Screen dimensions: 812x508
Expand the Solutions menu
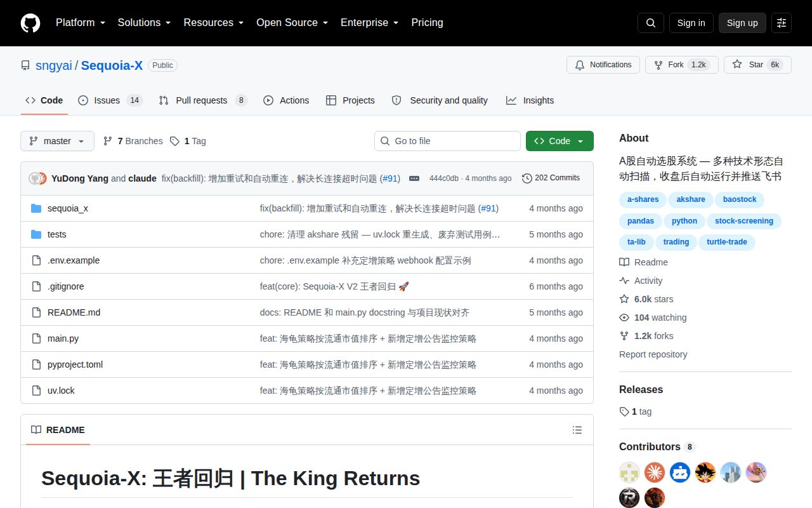point(144,23)
